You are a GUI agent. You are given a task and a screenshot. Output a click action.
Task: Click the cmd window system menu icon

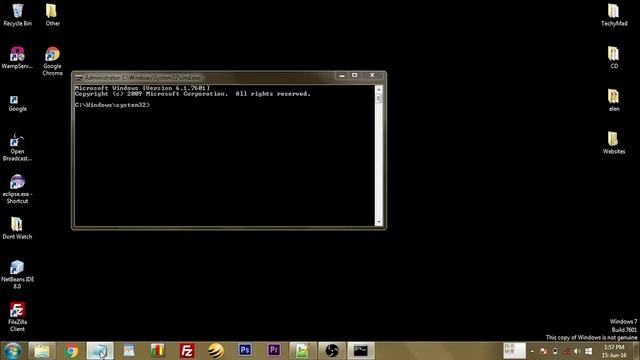coord(79,78)
